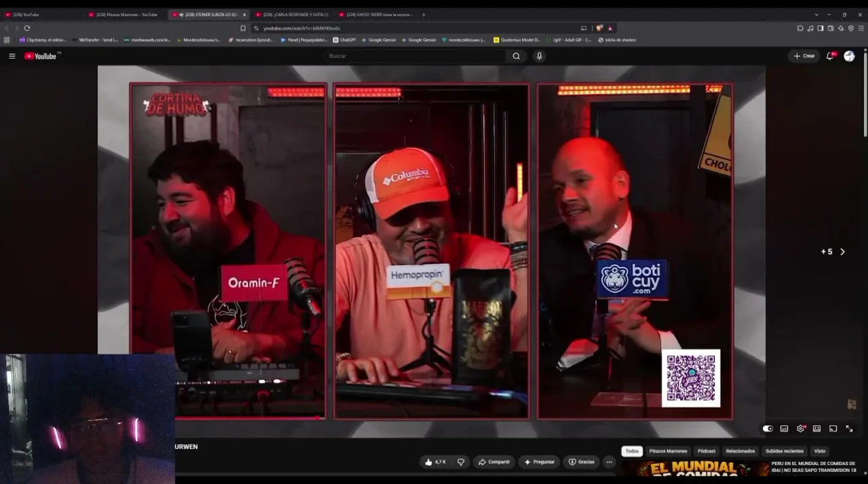Click the magnifier search button
The width and height of the screenshot is (868, 484).
pos(516,56)
